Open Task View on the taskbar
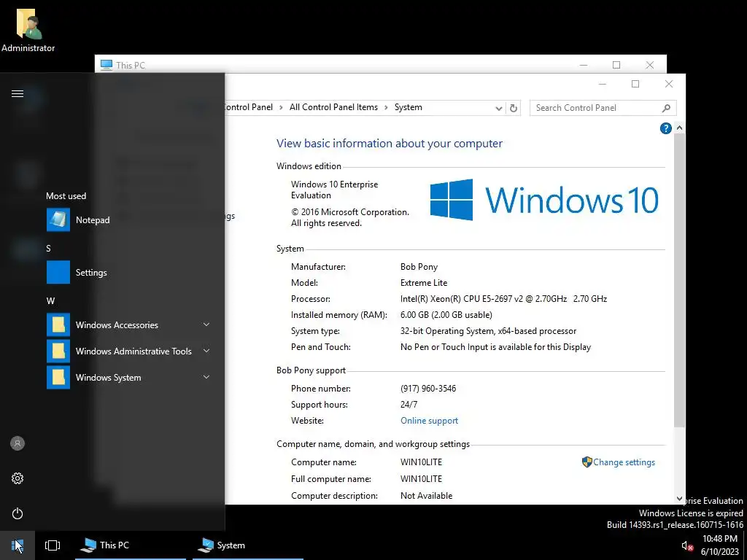Viewport: 747px width, 560px height. coord(53,545)
